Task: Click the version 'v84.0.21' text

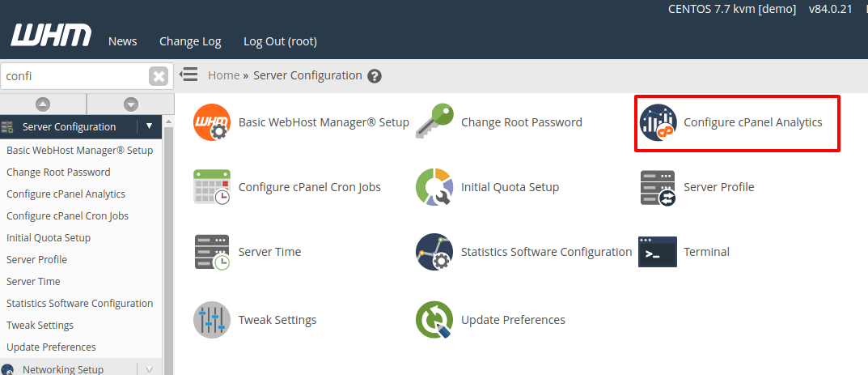Action: coord(830,10)
